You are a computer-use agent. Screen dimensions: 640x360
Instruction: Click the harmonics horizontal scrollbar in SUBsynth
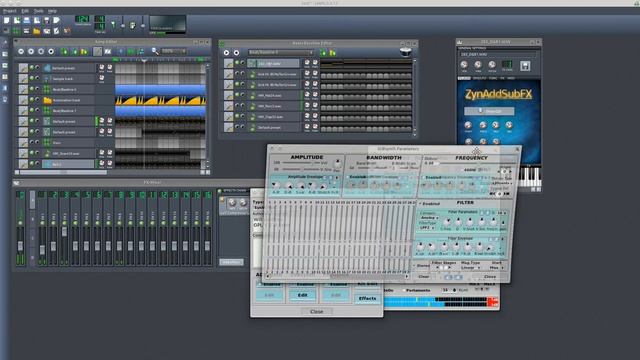tap(338, 276)
